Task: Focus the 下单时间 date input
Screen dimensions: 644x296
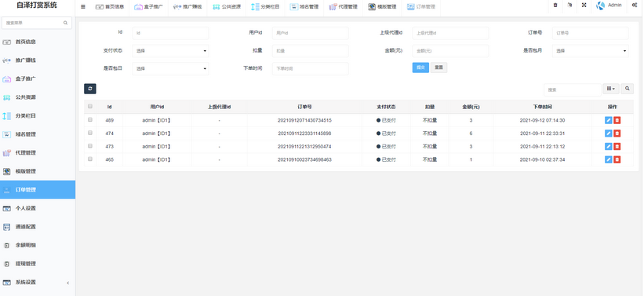Action: tap(310, 68)
